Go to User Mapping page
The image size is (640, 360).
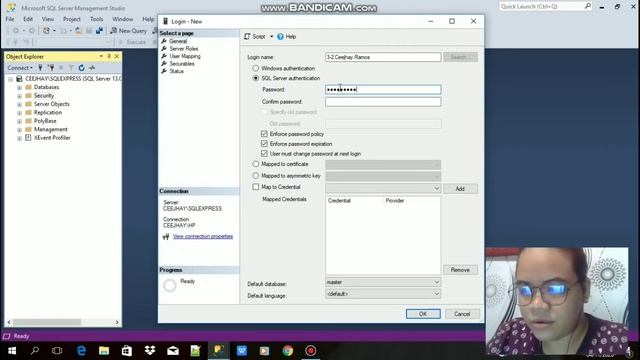coord(185,56)
